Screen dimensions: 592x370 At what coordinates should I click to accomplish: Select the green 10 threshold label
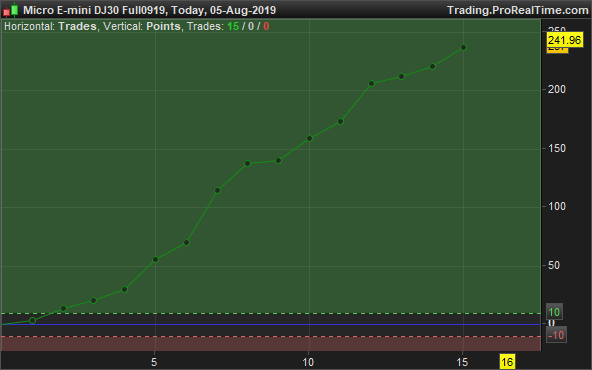pos(554,312)
